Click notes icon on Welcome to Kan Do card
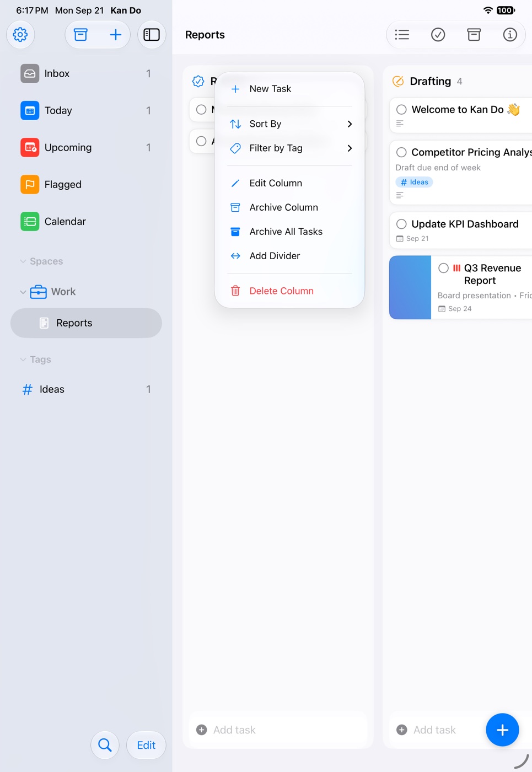The width and height of the screenshot is (532, 772). coord(400,124)
